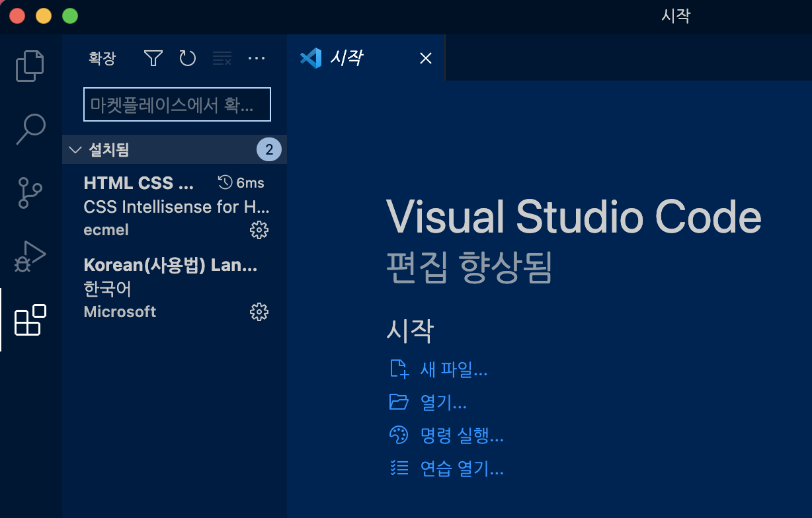The image size is (812, 518).
Task: Click the 한국어 description text
Action: tap(107, 289)
